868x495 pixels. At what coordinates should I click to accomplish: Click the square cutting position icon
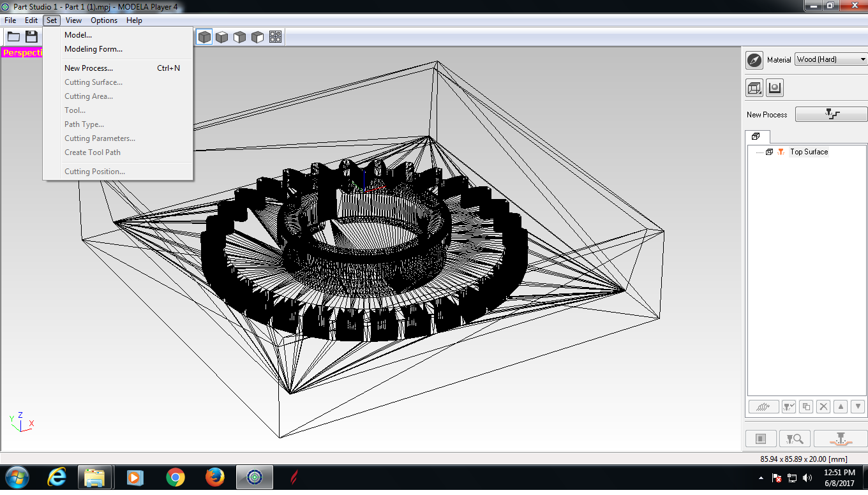click(761, 439)
